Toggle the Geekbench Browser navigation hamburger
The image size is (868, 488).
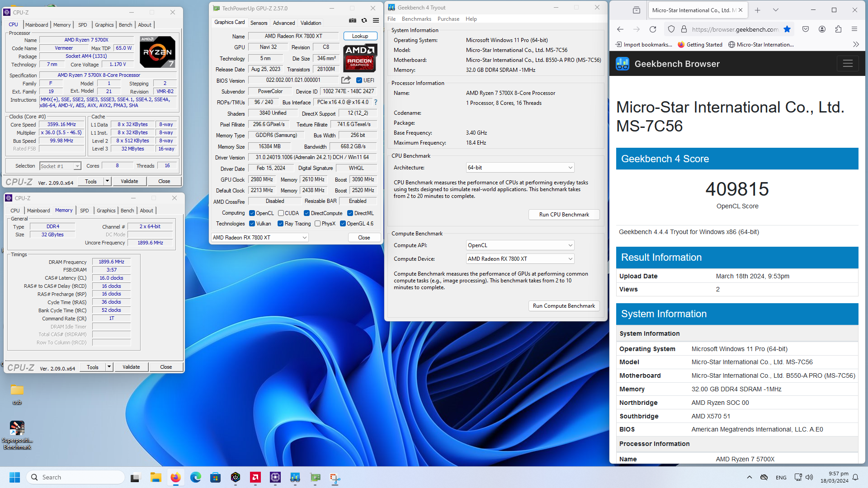point(848,64)
